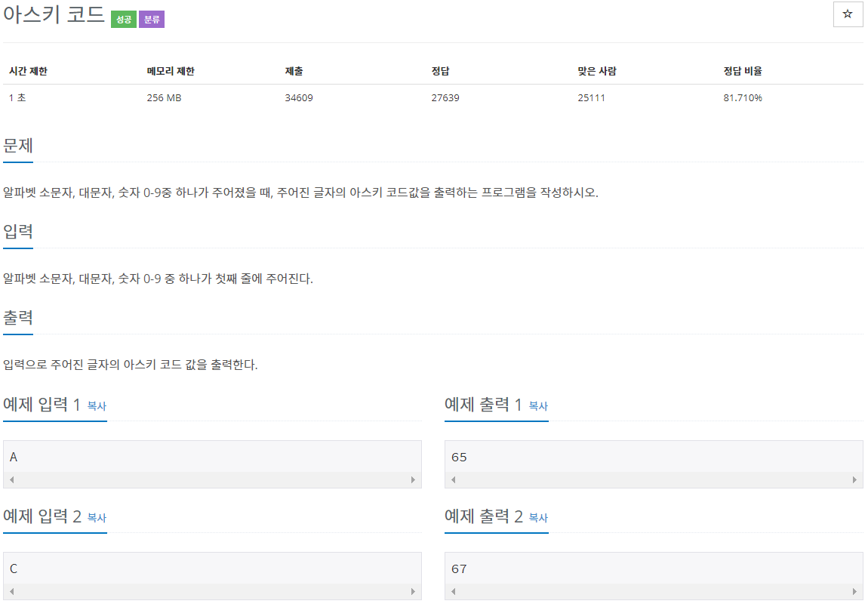Click the '맞은 사람' column header
Viewport: 868px width, 604px height.
(x=597, y=71)
